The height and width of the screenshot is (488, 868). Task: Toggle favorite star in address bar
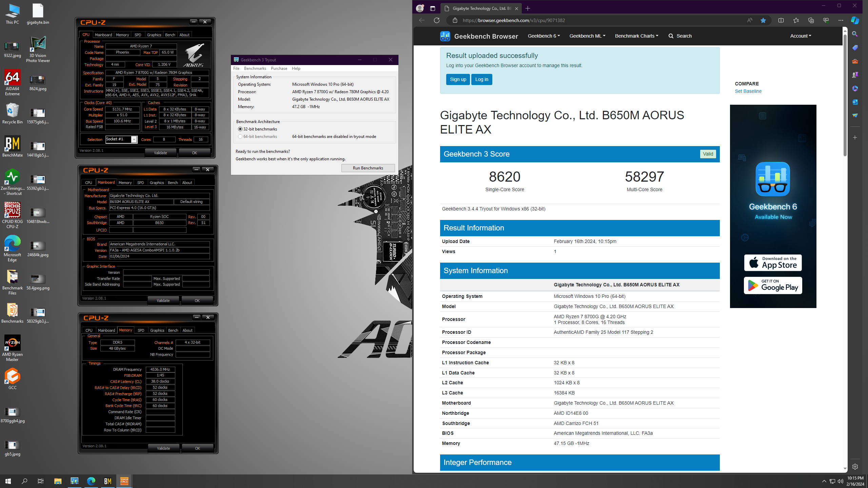[x=763, y=20]
